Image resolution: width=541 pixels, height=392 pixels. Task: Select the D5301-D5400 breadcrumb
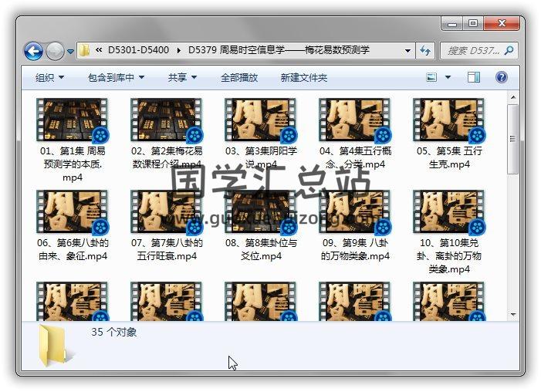138,50
